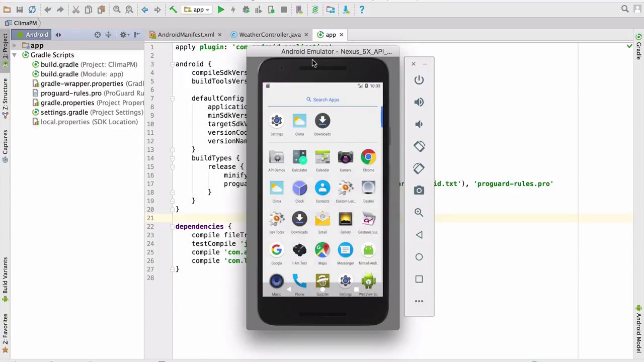
Task: Launch Chrome in the emulator app drawer
Action: tap(368, 161)
